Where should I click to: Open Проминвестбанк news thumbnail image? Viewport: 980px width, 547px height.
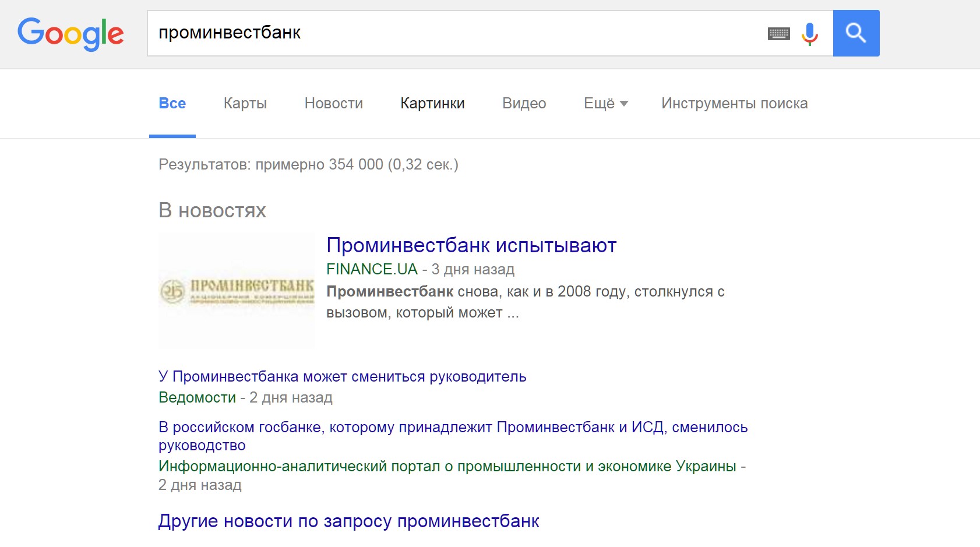point(237,291)
